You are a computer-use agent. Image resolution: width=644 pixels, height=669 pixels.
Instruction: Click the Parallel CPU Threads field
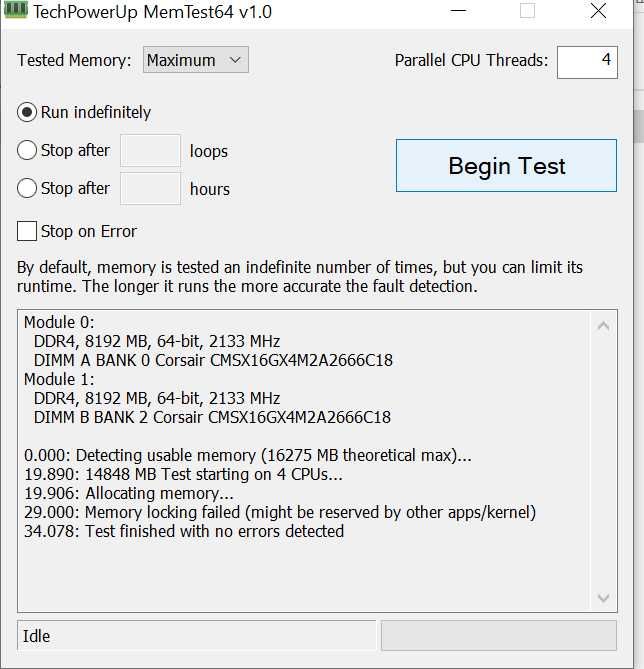pyautogui.click(x=587, y=62)
